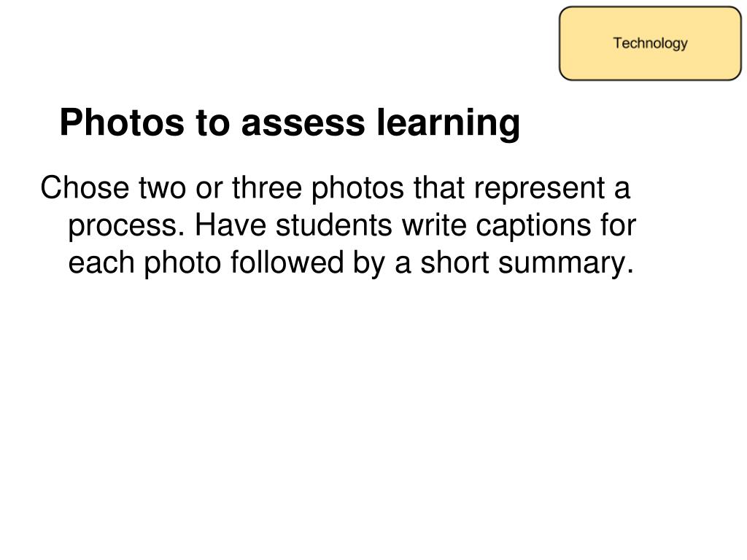This screenshot has height=560, width=747.
Task: Click the yellow Technology button
Action: [650, 43]
